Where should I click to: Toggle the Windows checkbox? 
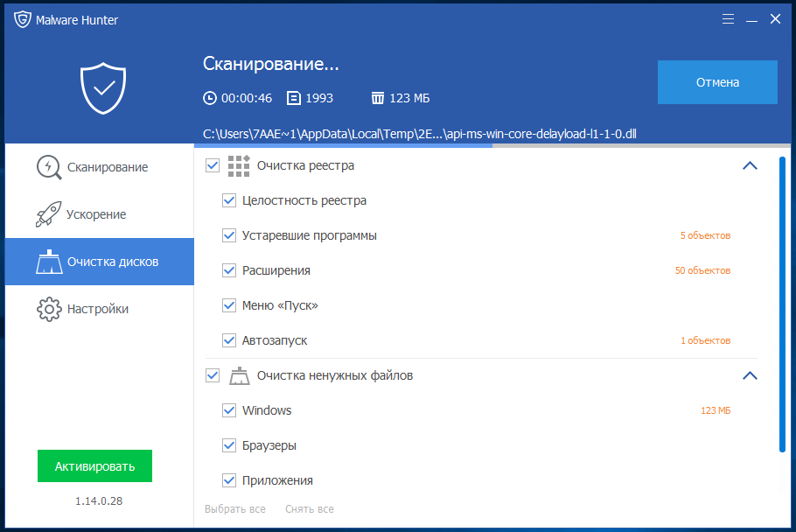tap(229, 410)
